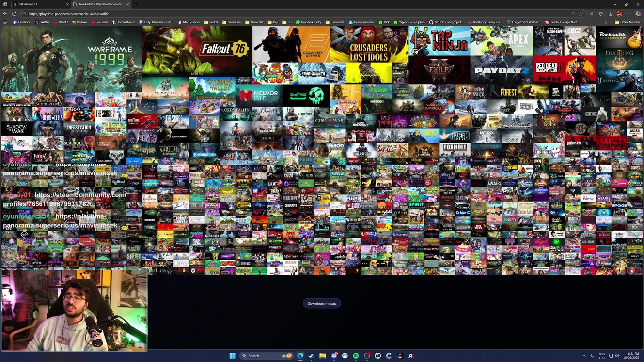
Task: Open TorrentLeech bookmark
Action: click(x=123, y=22)
